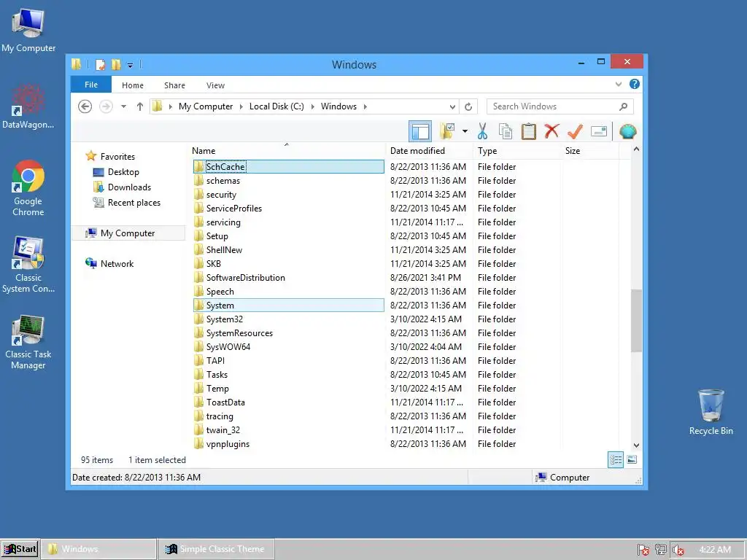Viewport: 747px width, 560px height.
Task: Click the Cut scissors icon
Action: coord(483,131)
